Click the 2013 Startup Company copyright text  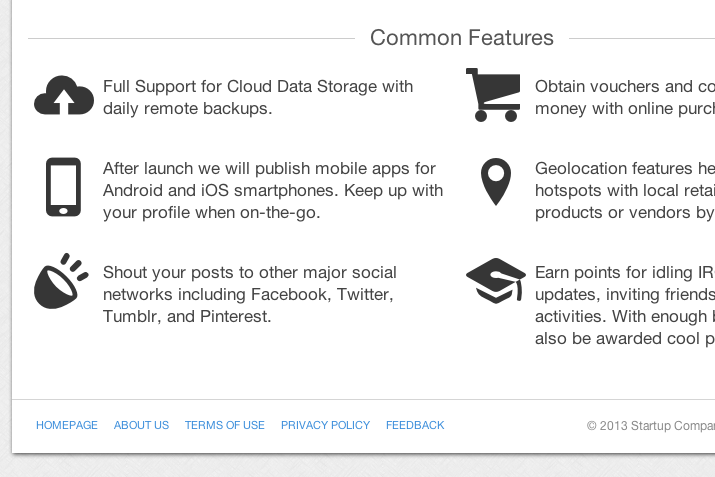click(651, 425)
